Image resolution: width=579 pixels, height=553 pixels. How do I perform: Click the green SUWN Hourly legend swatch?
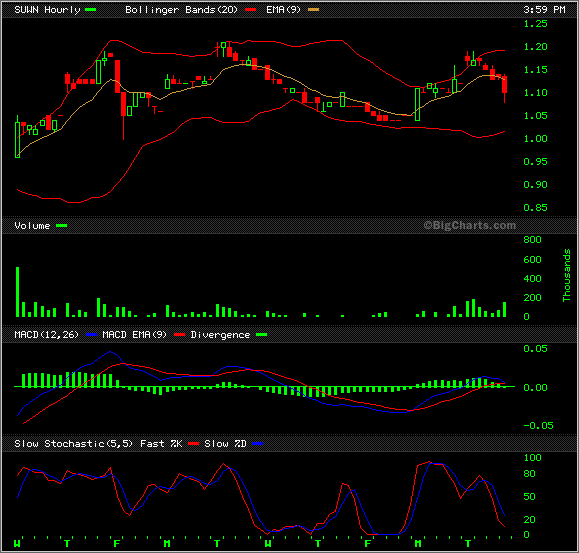(90, 10)
